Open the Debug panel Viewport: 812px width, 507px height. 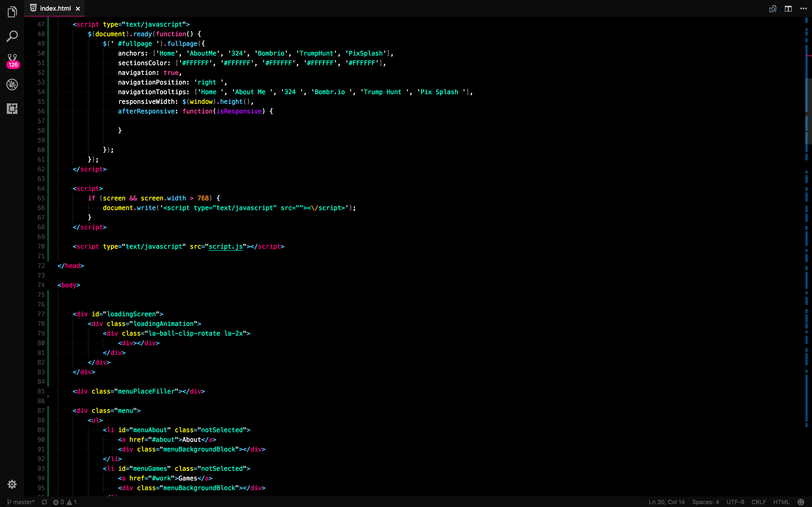pos(12,84)
